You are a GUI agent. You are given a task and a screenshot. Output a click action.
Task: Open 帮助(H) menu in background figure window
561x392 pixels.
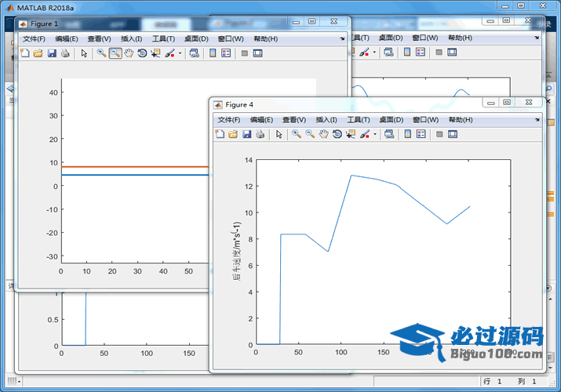[x=460, y=38]
